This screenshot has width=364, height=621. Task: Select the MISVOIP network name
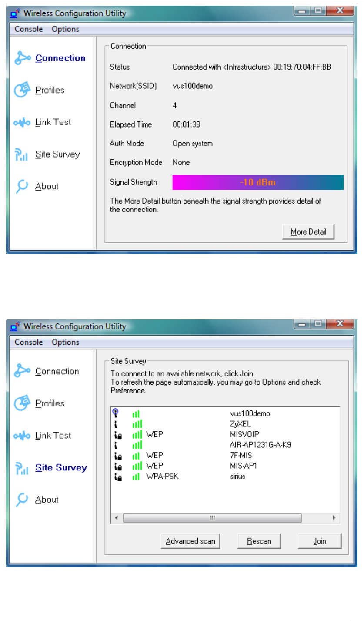[244, 435]
